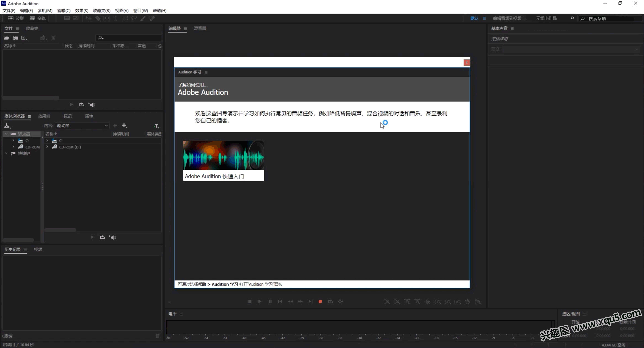
Task: Open the file type filter funnel icon
Action: click(157, 126)
